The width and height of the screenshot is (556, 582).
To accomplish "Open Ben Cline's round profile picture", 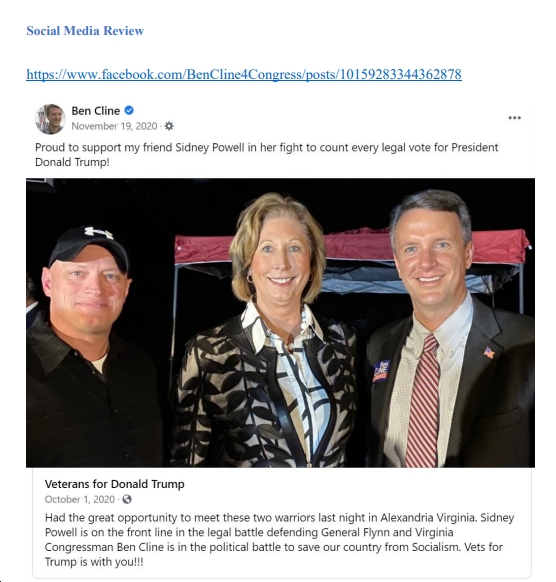I will click(x=50, y=119).
